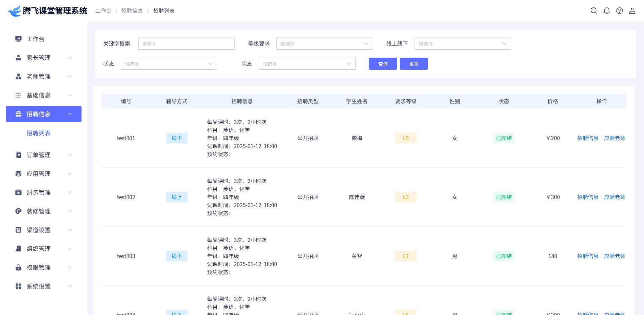644x315 pixels.
Task: Click the 工作台 monitor icon in sidebar
Action: tap(18, 39)
